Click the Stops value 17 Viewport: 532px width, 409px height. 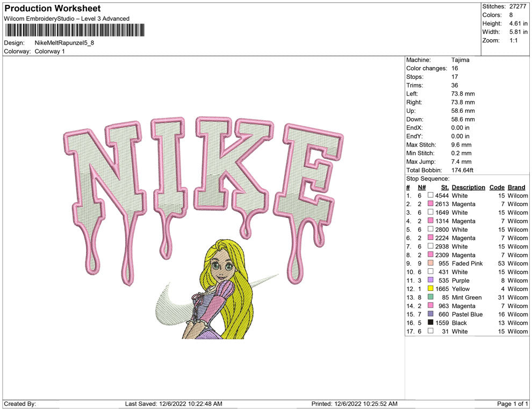pyautogui.click(x=455, y=77)
